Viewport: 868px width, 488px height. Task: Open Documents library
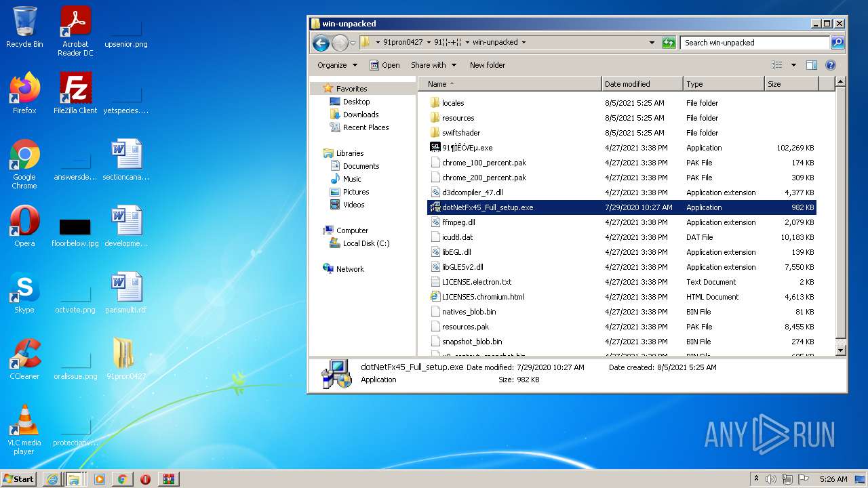point(361,166)
